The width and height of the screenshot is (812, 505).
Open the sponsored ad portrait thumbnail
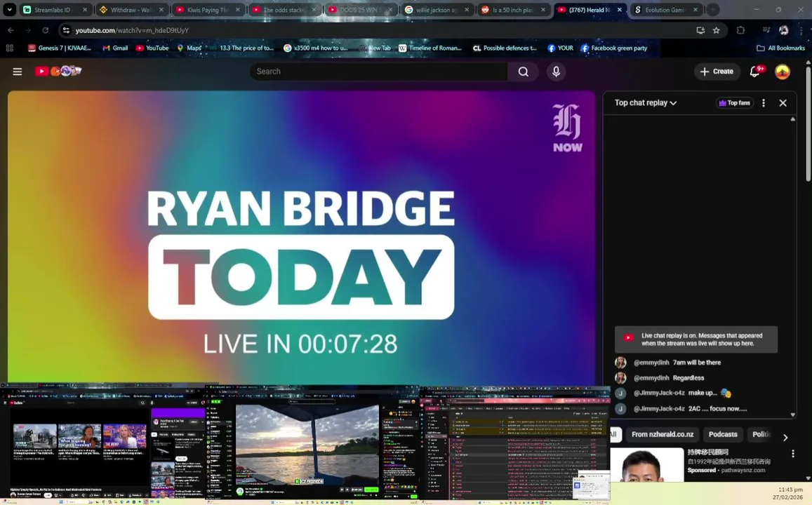[x=647, y=464]
